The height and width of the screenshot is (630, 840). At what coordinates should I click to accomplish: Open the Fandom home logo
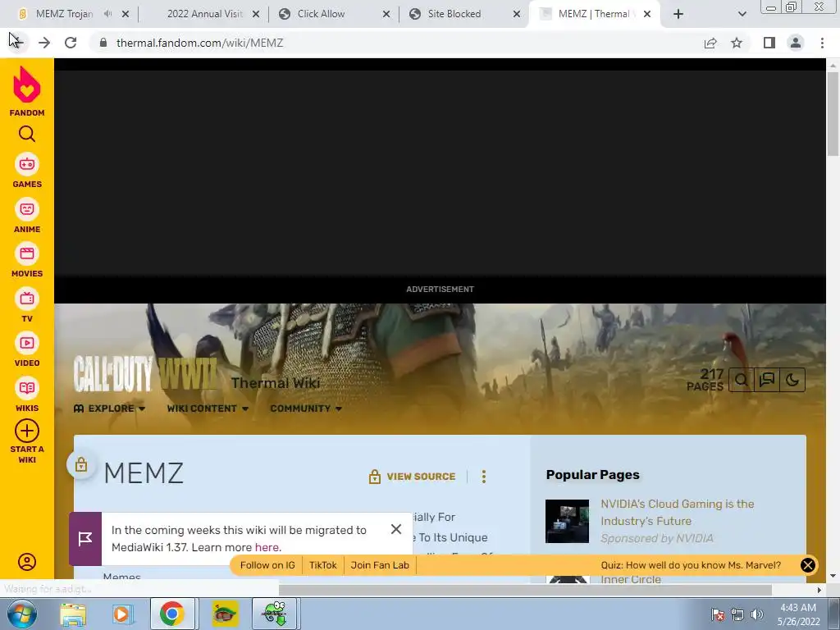(27, 91)
